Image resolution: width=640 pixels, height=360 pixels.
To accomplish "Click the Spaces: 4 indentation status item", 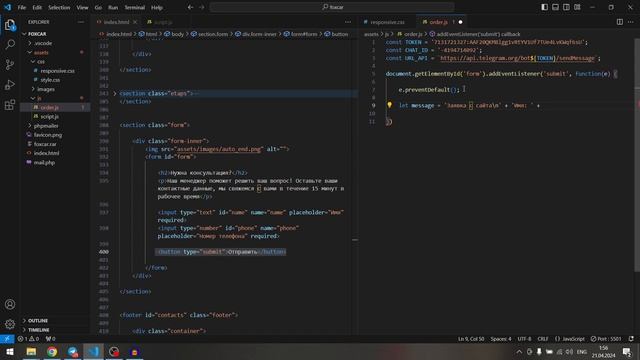I will click(501, 339).
